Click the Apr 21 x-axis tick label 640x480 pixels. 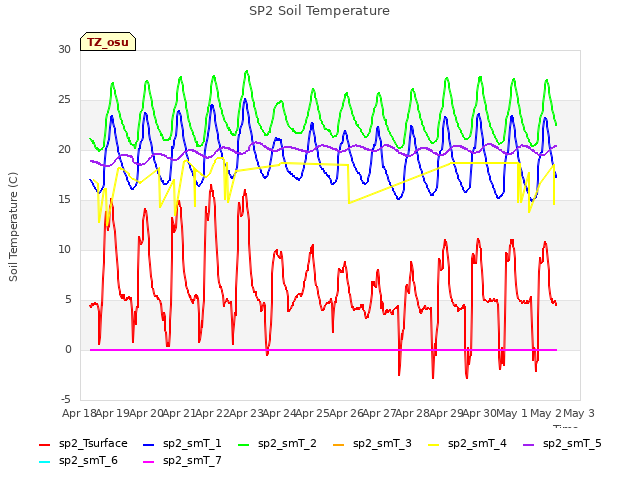coord(179,413)
